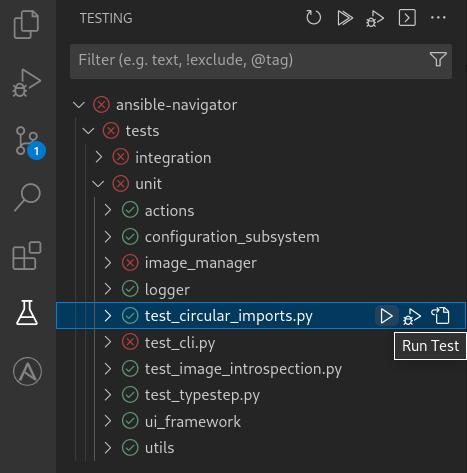This screenshot has width=467, height=473.
Task: Expand test_typestep.py tests
Action: [x=108, y=395]
